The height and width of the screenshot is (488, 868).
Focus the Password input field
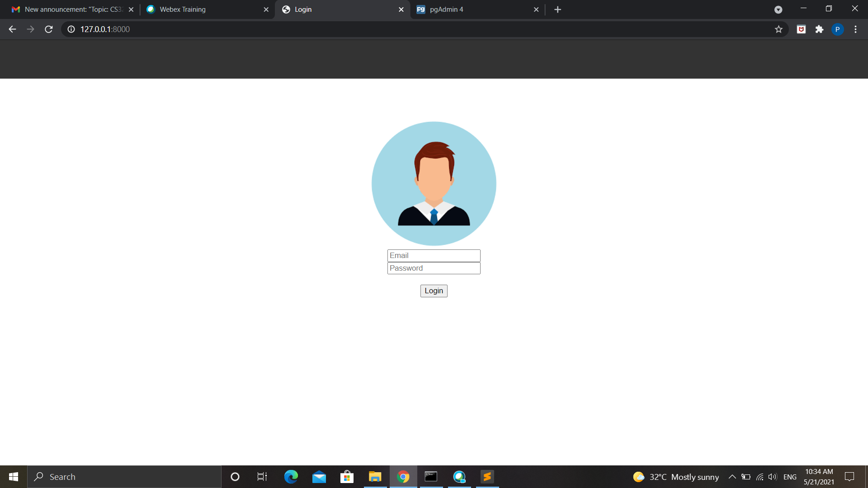click(434, 268)
